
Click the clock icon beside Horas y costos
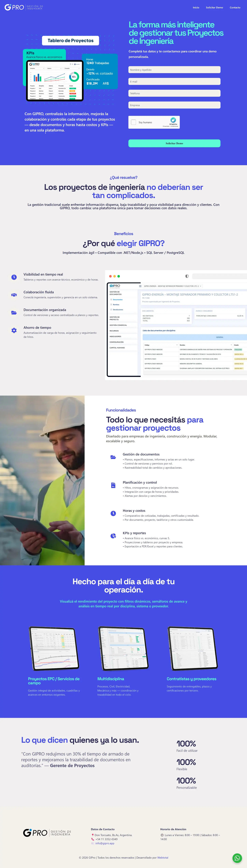pyautogui.click(x=113, y=514)
